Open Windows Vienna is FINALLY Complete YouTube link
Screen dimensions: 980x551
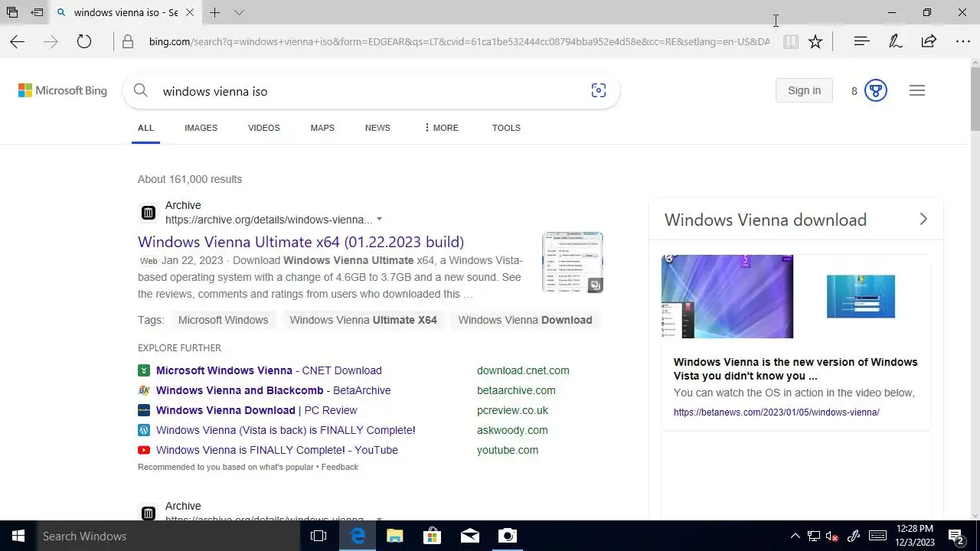[277, 450]
